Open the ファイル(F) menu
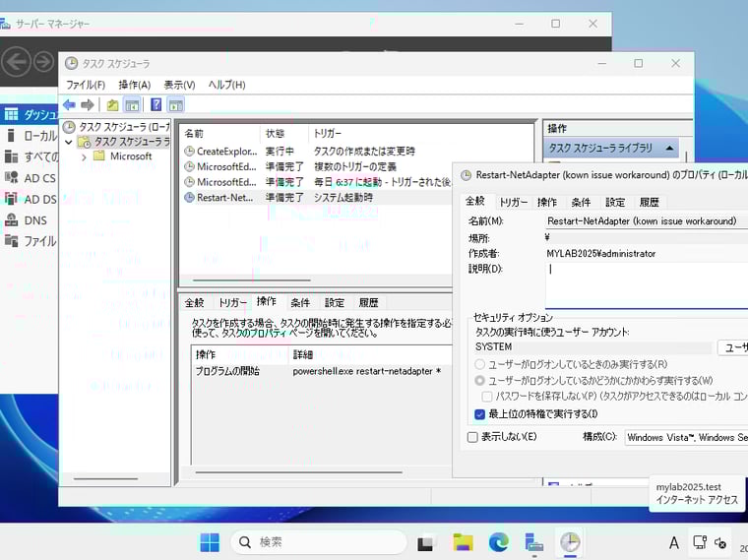748x560 pixels. pyautogui.click(x=86, y=85)
